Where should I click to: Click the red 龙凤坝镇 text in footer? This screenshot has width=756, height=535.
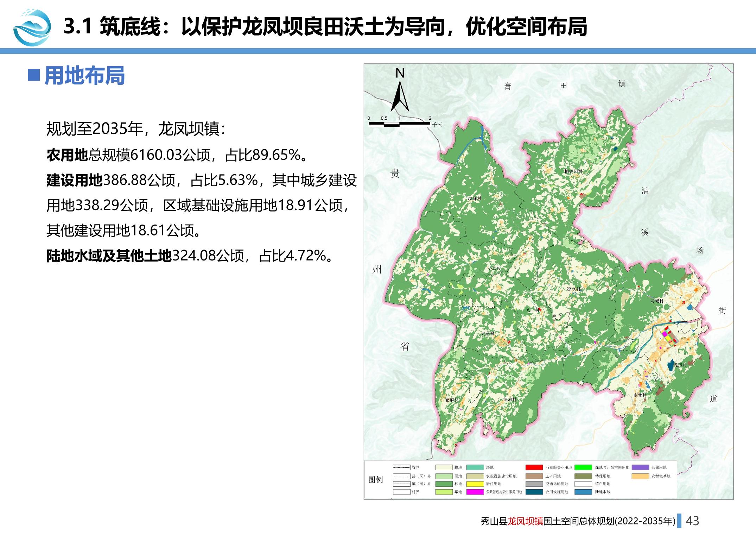[x=525, y=521]
